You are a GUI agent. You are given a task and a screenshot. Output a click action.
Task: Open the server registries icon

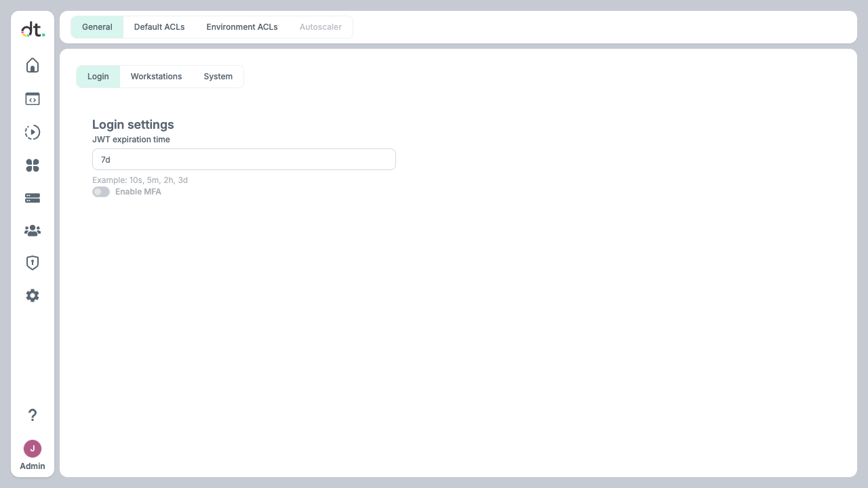tap(32, 198)
